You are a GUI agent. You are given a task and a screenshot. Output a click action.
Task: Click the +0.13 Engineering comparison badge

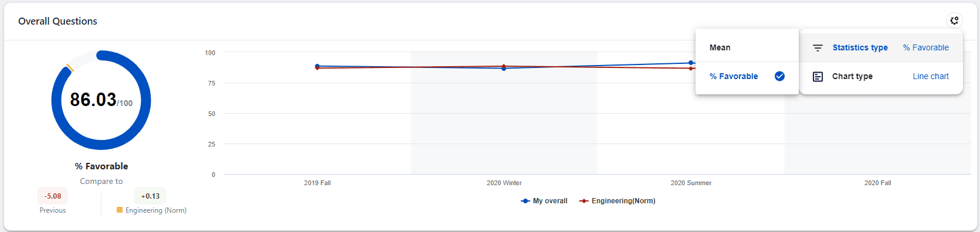click(150, 196)
